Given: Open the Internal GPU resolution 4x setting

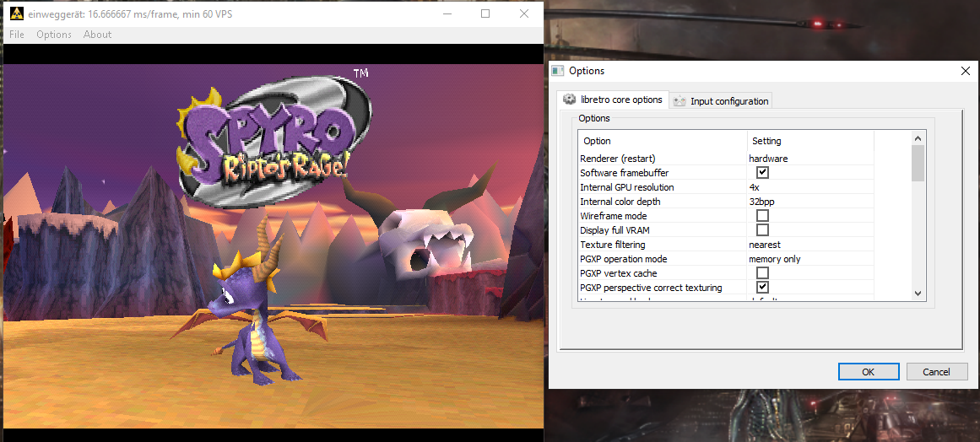Looking at the screenshot, I should [x=754, y=187].
